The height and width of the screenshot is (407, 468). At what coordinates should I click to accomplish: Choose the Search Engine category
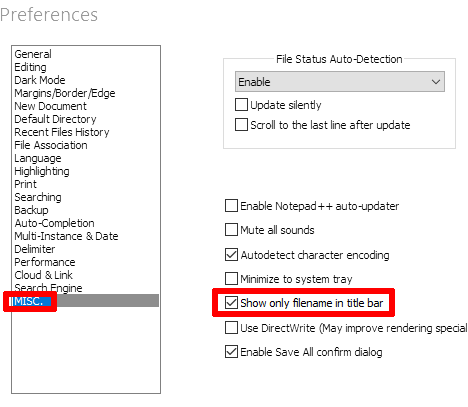pyautogui.click(x=48, y=288)
